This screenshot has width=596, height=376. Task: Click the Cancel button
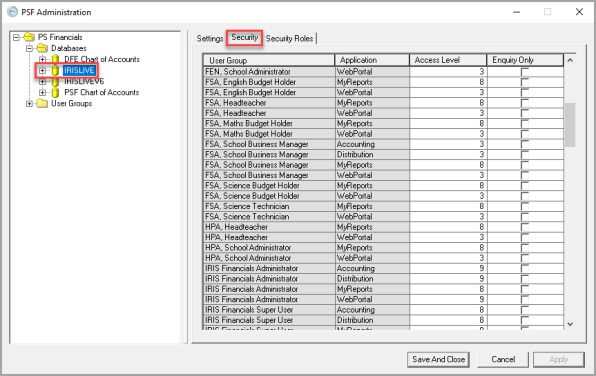tap(503, 360)
